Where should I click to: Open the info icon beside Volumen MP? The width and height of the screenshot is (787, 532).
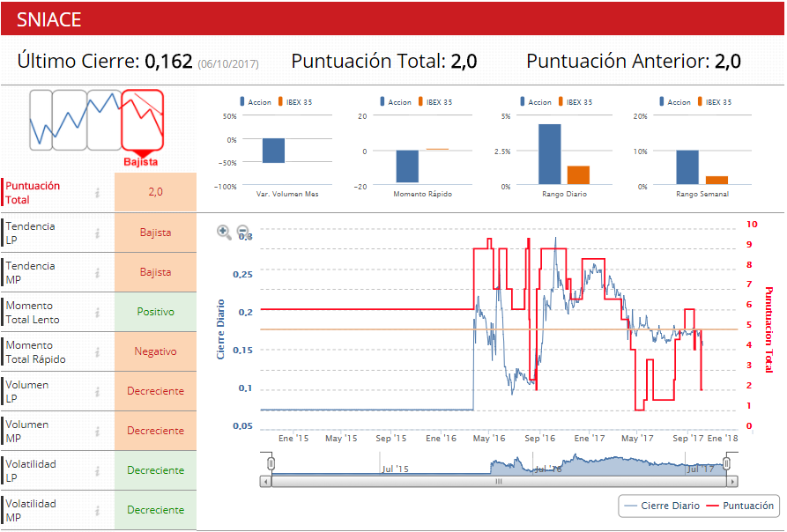[97, 432]
